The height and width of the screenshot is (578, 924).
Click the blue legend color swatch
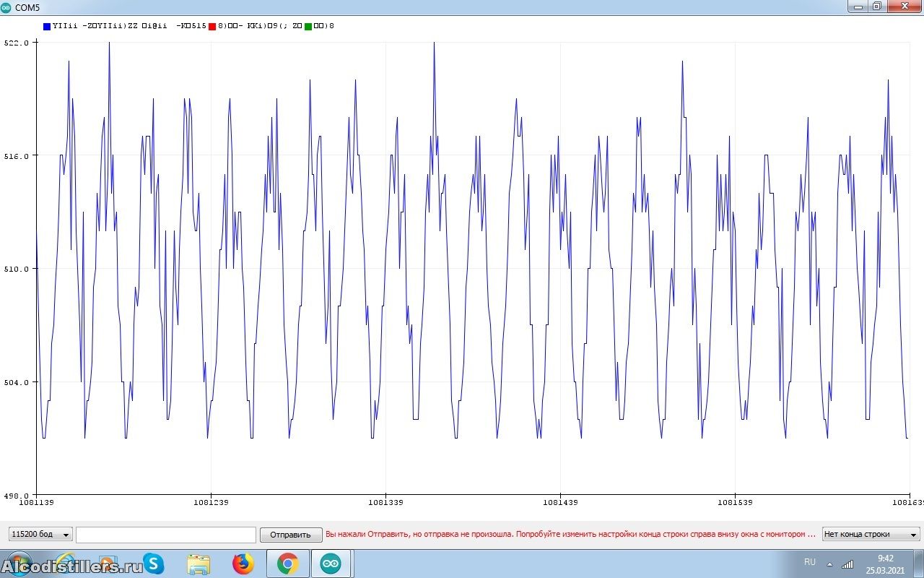(47, 26)
